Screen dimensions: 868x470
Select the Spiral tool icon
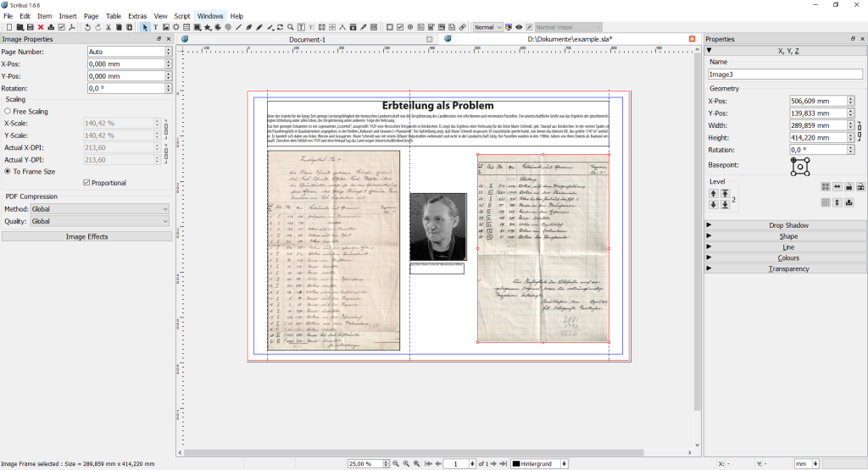[x=228, y=27]
